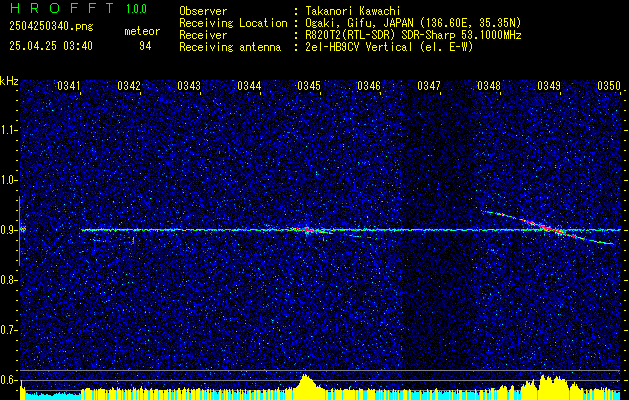Click the kHz axis unit label
This screenshot has height=400, width=629.
(x=9, y=81)
